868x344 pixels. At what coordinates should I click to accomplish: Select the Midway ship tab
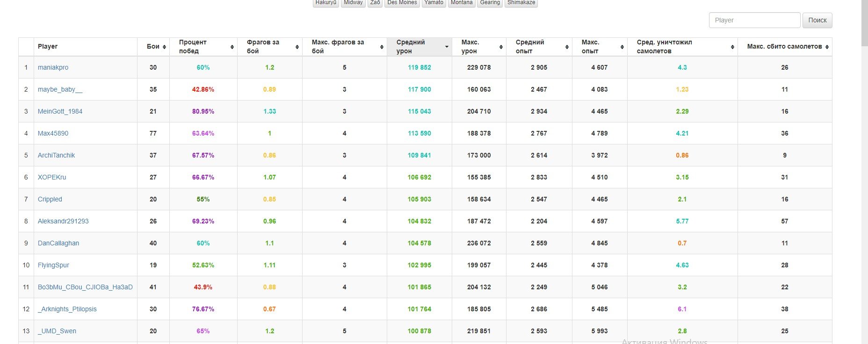tap(353, 3)
